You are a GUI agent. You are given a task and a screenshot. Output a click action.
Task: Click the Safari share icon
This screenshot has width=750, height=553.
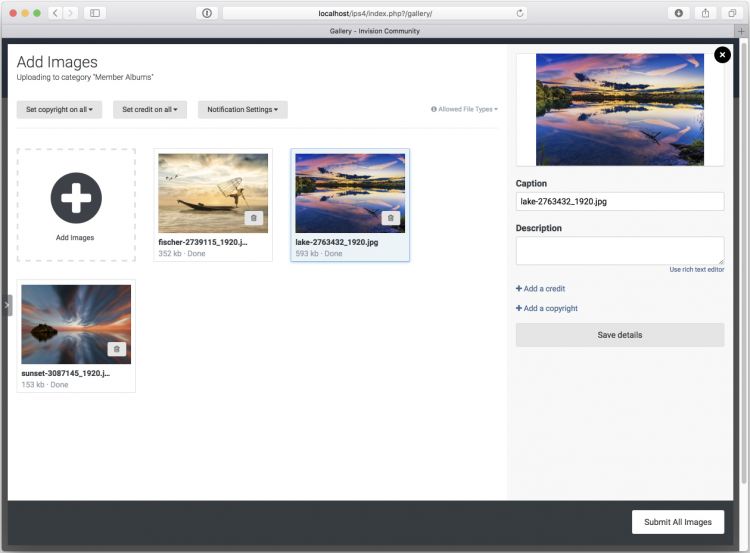706,13
